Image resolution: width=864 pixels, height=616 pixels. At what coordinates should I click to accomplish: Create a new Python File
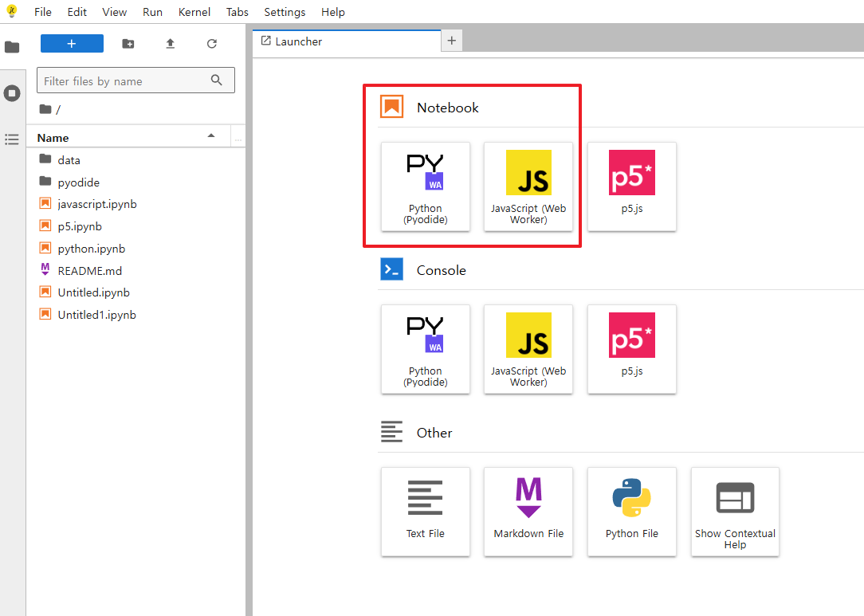tap(632, 512)
